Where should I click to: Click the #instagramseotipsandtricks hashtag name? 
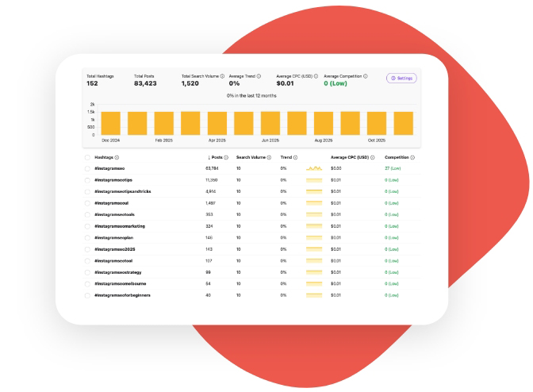123,192
